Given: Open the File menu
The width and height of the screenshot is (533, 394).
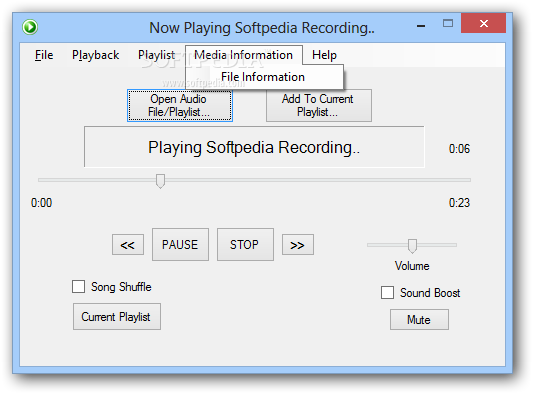Looking at the screenshot, I should (x=44, y=55).
